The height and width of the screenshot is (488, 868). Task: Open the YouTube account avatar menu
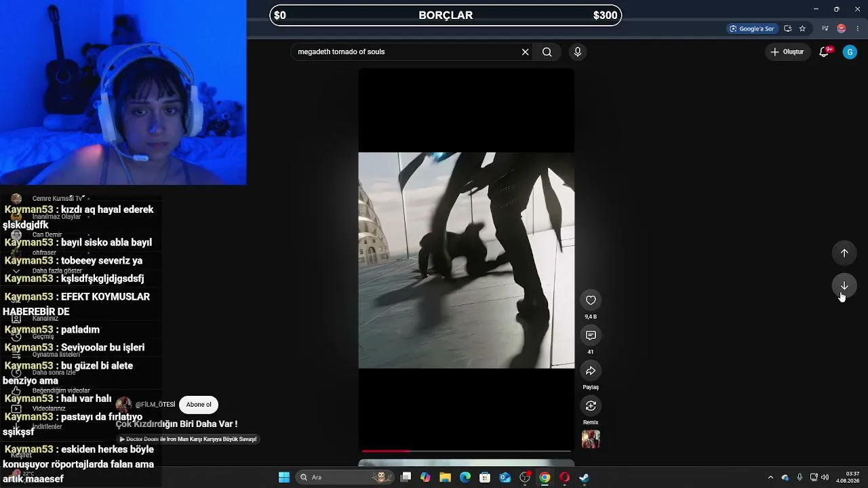(x=850, y=52)
